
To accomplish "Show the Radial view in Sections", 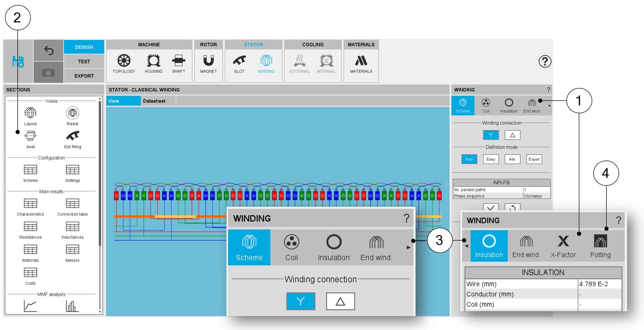I will tap(73, 116).
